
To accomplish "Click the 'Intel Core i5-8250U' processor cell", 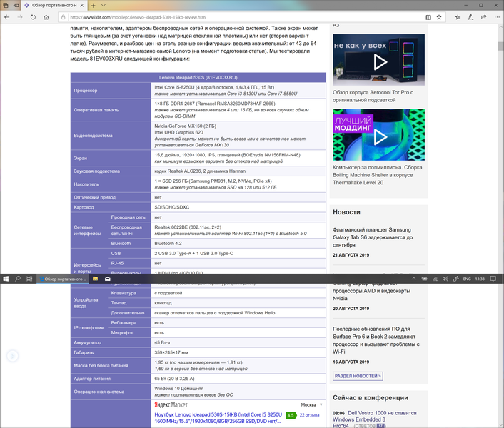I will coord(238,91).
